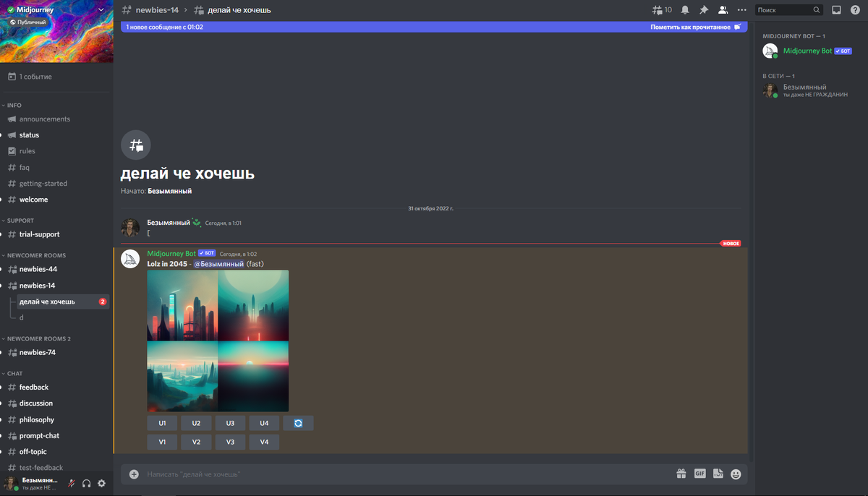Click Midjourney Bot avatar in chat
Viewport: 868px width, 496px height.
pyautogui.click(x=130, y=259)
